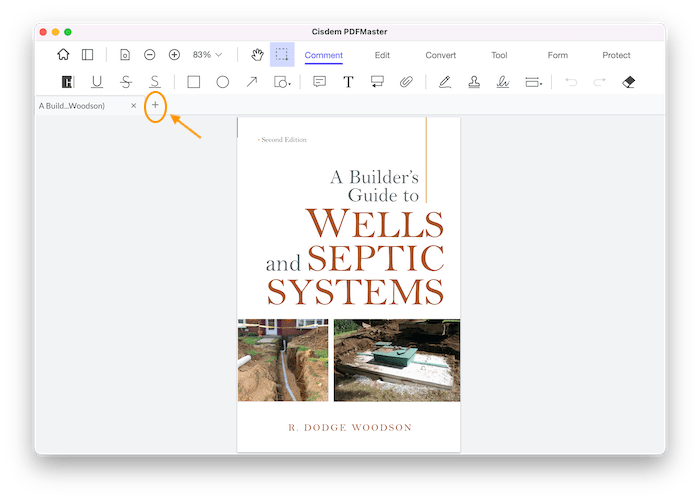Toggle the sidebar panel icon
The height and width of the screenshot is (500, 700).
tap(88, 54)
